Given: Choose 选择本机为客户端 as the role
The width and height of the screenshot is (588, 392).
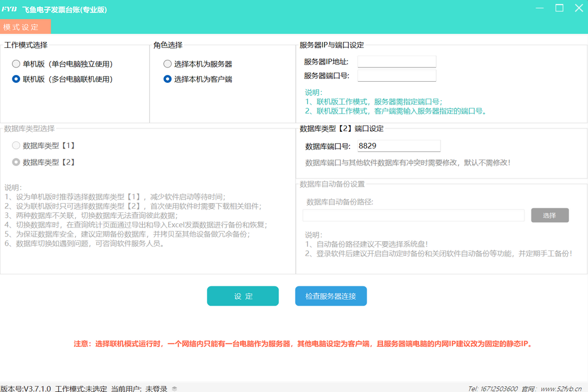Looking at the screenshot, I should click(x=168, y=79).
